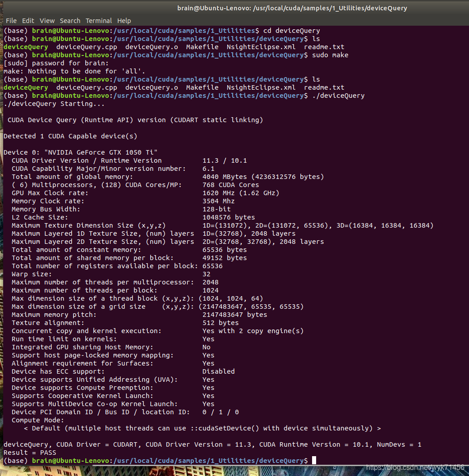Click '65536 bytes' constant memory value
The height and width of the screenshot is (476, 469).
(225, 250)
